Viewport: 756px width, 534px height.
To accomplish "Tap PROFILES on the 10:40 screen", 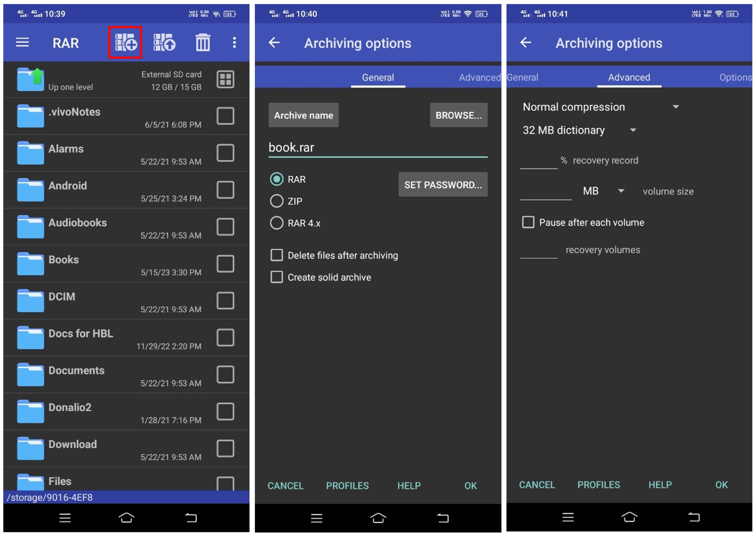I will pyautogui.click(x=347, y=486).
